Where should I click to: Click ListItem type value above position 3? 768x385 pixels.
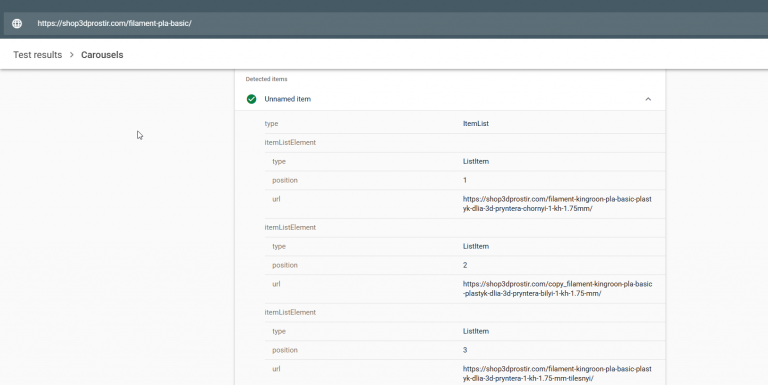476,331
